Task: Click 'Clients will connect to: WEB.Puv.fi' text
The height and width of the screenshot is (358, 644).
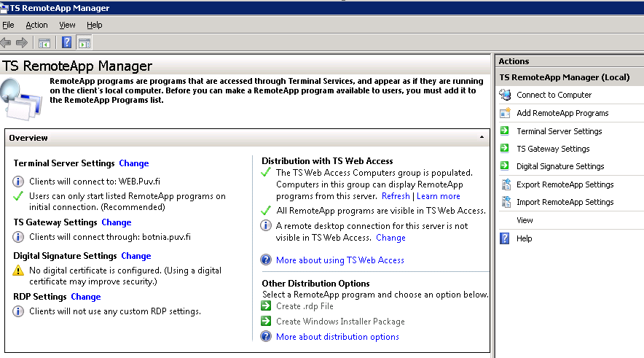Action: tap(95, 182)
